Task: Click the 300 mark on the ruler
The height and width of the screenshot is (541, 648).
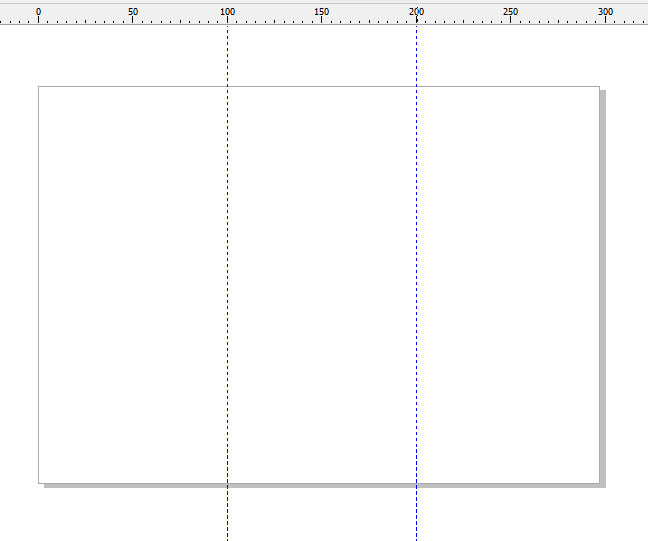Action: tap(605, 12)
